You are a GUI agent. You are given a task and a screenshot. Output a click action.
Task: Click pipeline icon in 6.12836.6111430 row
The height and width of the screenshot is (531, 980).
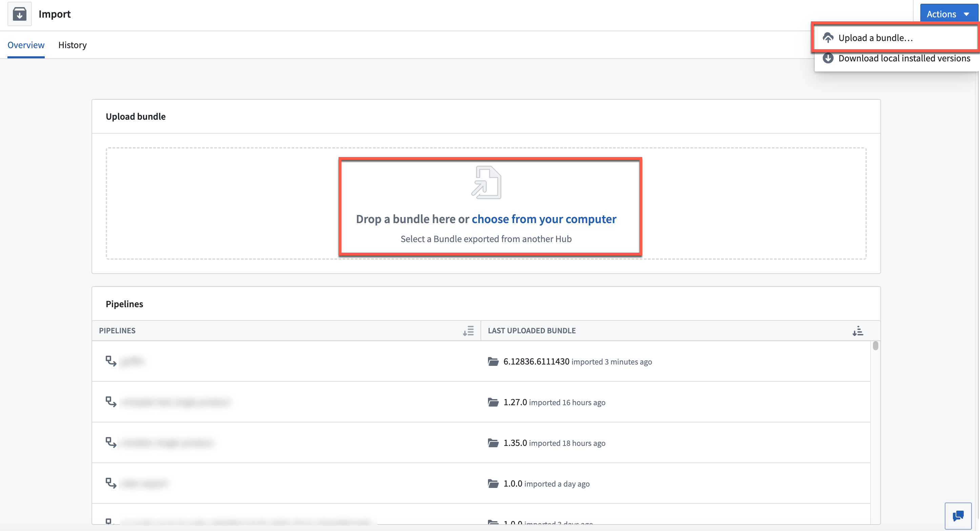pyautogui.click(x=111, y=361)
